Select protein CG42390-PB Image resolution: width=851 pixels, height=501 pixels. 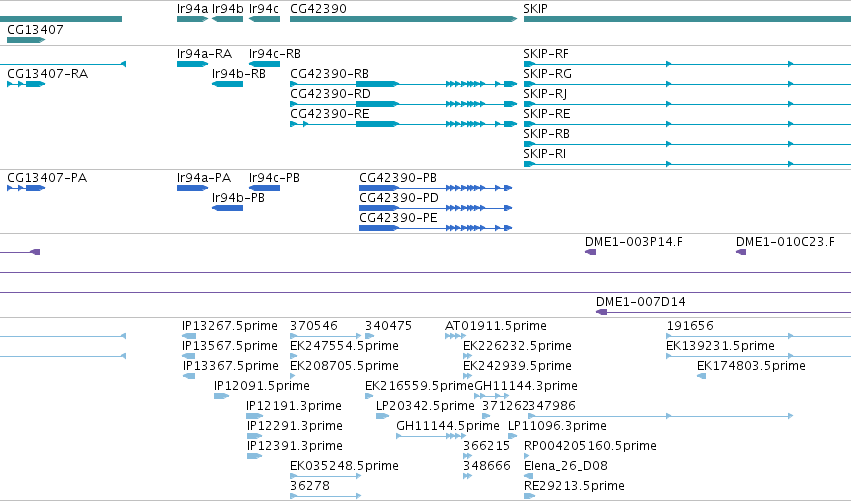[x=435, y=188]
